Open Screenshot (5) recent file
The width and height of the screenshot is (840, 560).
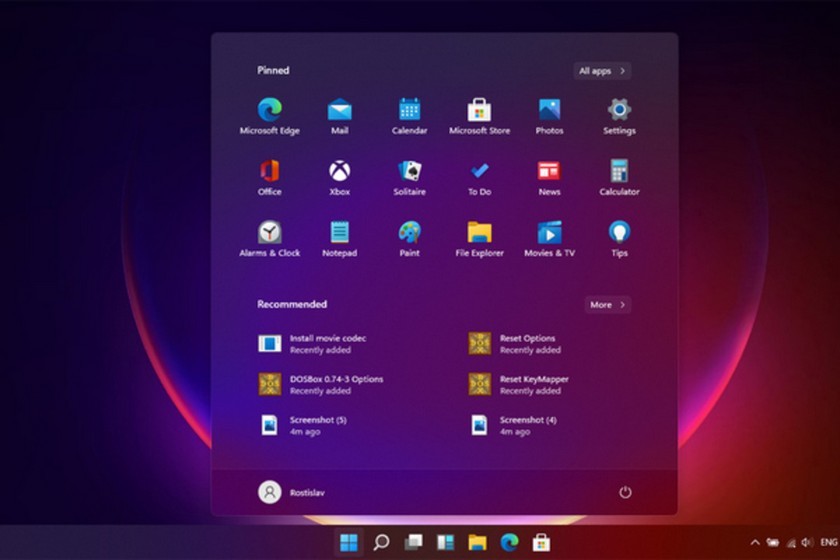pos(303,425)
